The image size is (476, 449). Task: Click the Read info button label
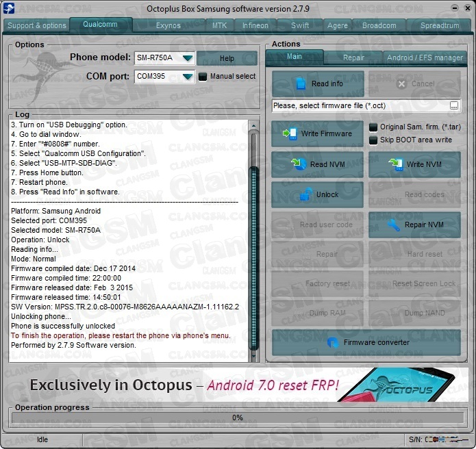[327, 84]
